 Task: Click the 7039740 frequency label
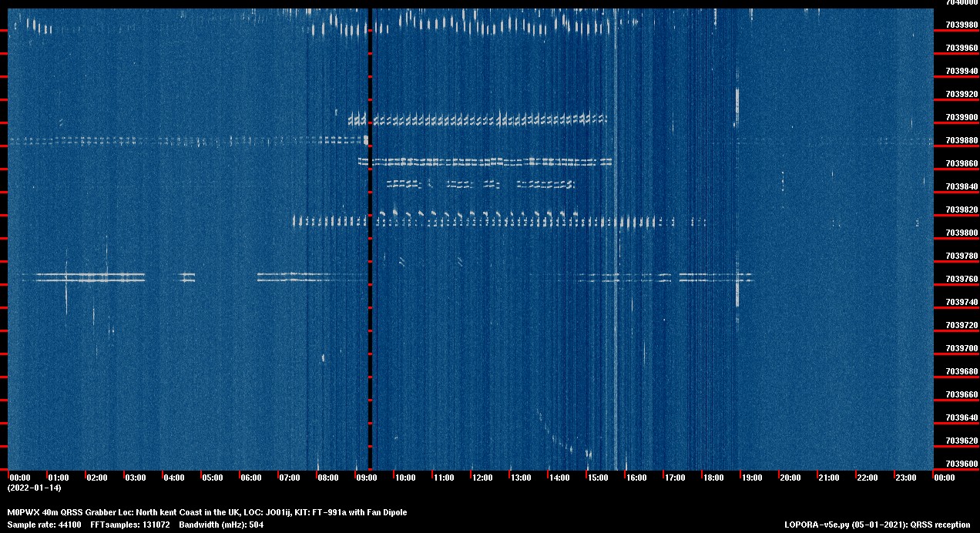coord(962,302)
